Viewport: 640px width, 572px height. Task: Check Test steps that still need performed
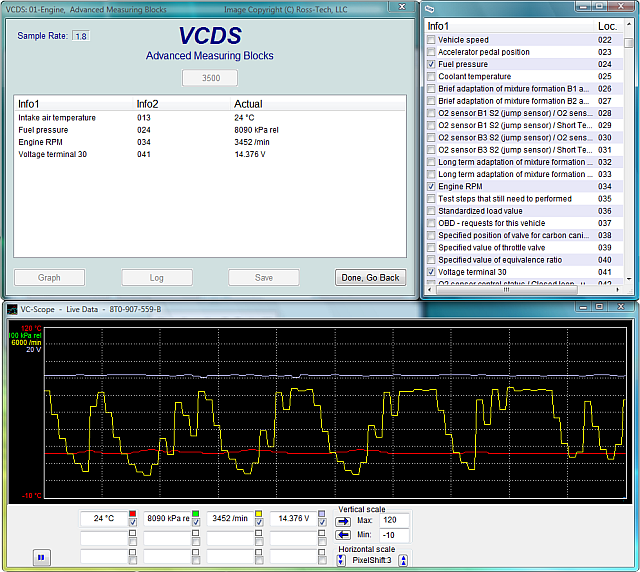[431, 199]
